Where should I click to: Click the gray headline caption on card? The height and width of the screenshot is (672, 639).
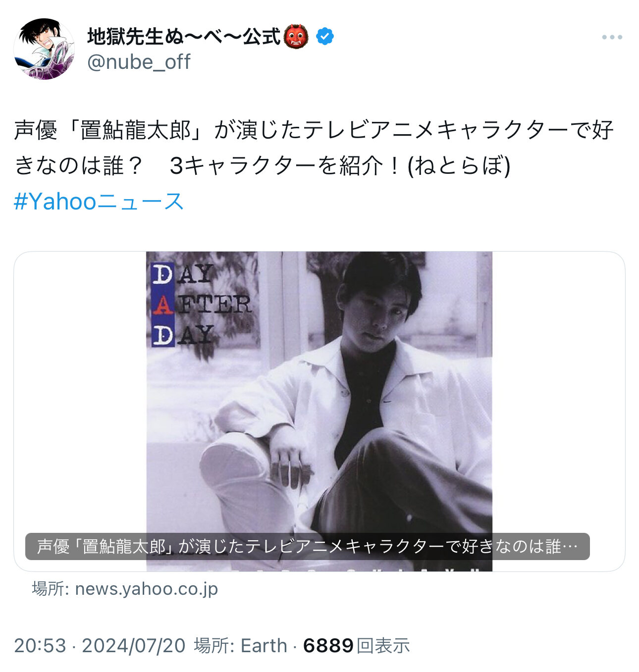tap(307, 546)
